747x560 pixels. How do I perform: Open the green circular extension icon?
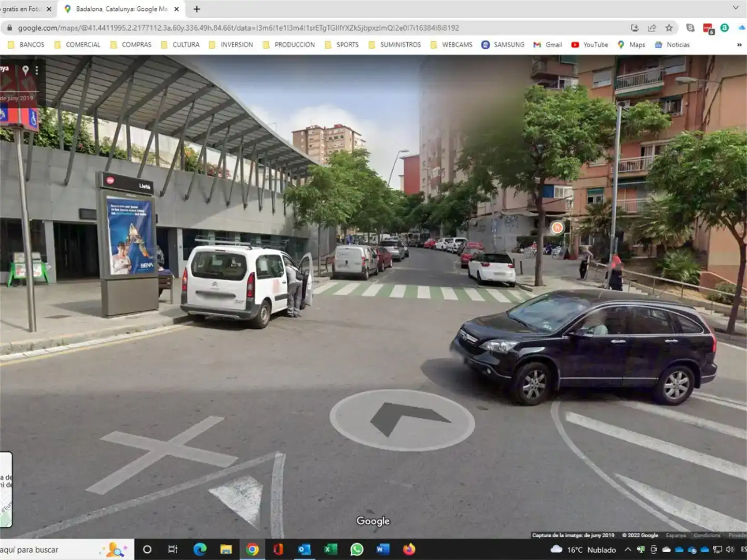pyautogui.click(x=725, y=28)
